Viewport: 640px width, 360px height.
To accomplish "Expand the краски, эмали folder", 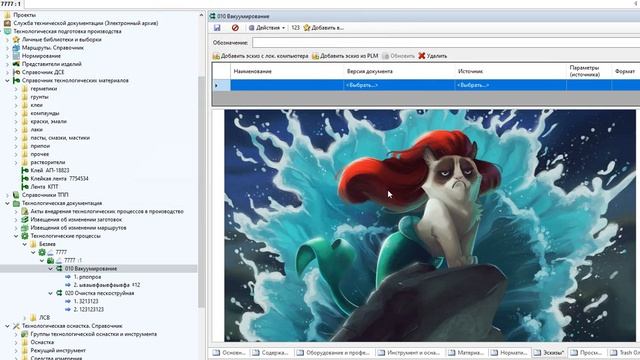I will pyautogui.click(x=16, y=121).
